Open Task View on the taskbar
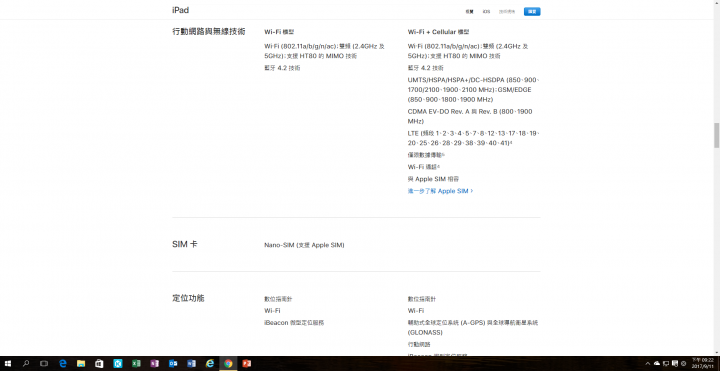 [x=44, y=364]
